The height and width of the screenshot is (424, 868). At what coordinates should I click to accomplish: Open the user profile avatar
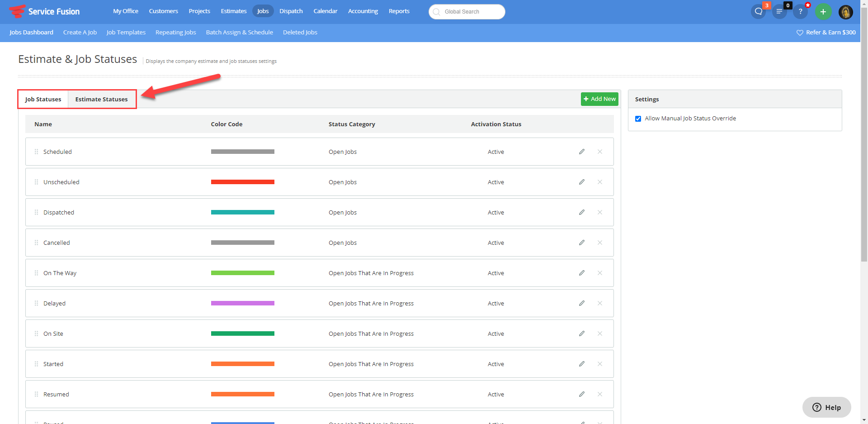846,12
